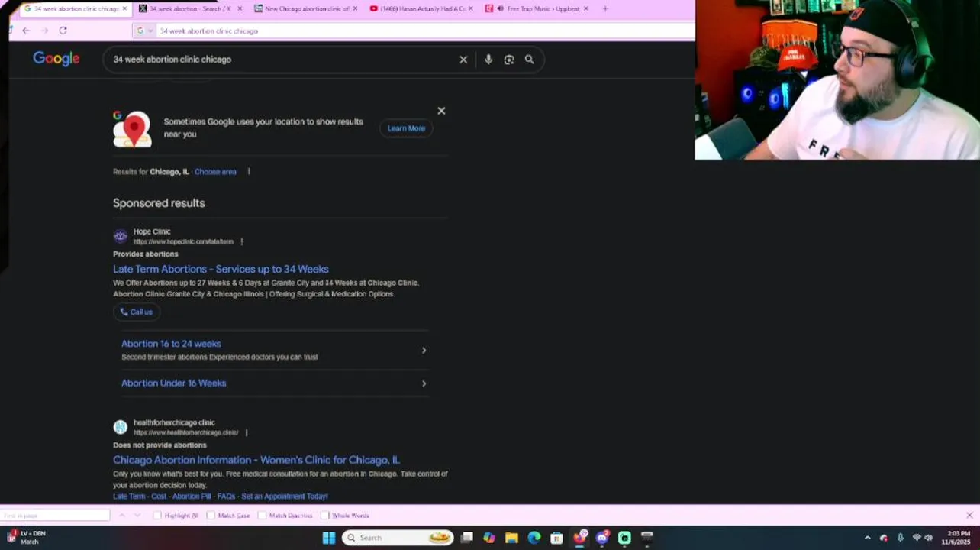Click the Google search magnifier button
Screen dimensions: 980x550
coord(529,60)
